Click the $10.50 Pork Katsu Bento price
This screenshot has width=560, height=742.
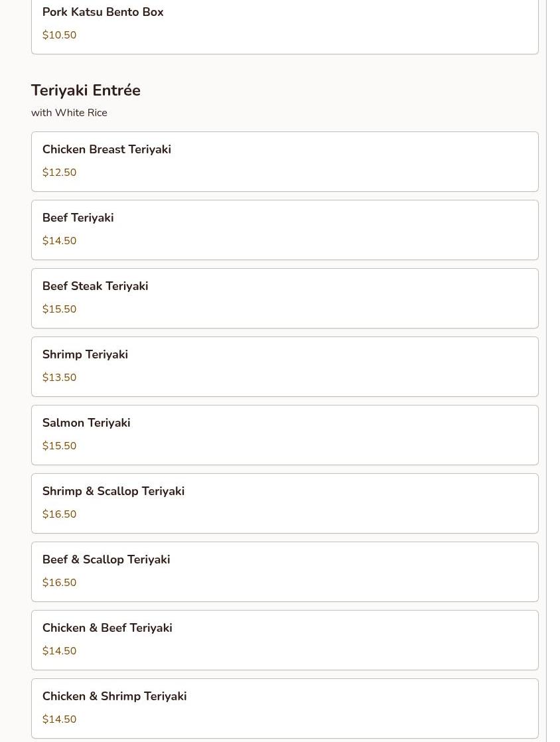(60, 35)
